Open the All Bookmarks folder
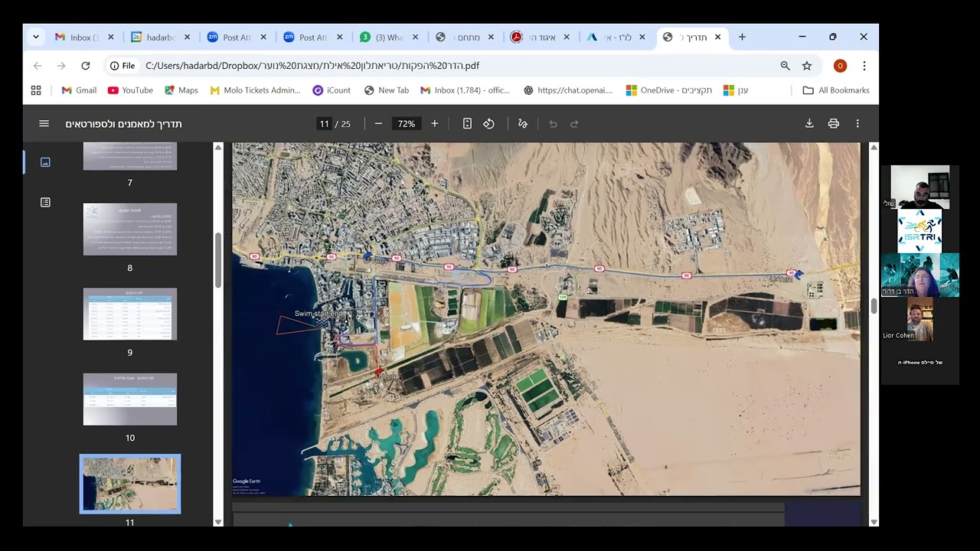 [x=835, y=90]
